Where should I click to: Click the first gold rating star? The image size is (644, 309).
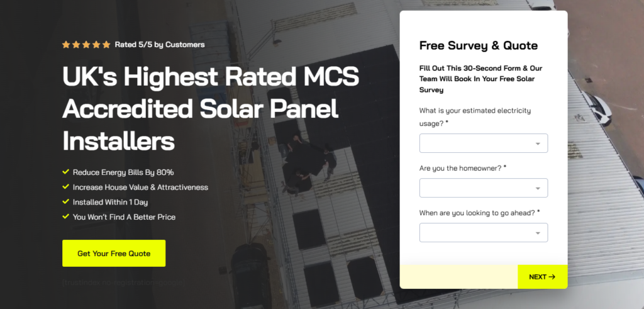pyautogui.click(x=66, y=45)
